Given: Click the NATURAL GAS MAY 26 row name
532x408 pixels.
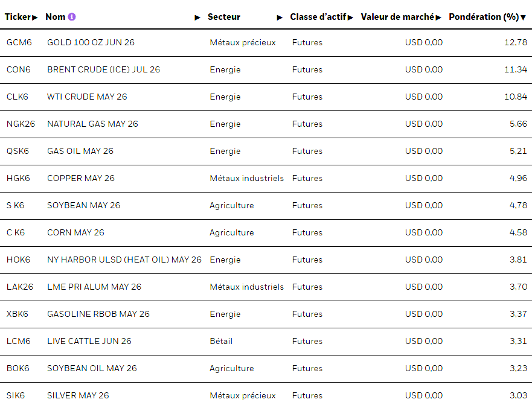Looking at the screenshot, I should (x=92, y=124).
